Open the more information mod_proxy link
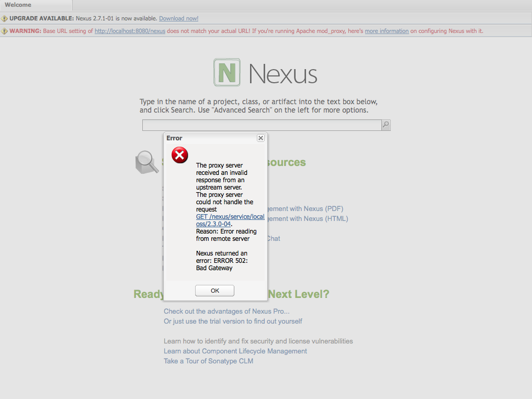Image resolution: width=532 pixels, height=399 pixels. [387, 31]
